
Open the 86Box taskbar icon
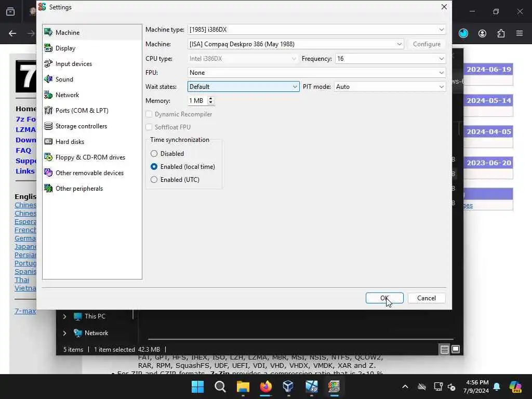point(334,387)
